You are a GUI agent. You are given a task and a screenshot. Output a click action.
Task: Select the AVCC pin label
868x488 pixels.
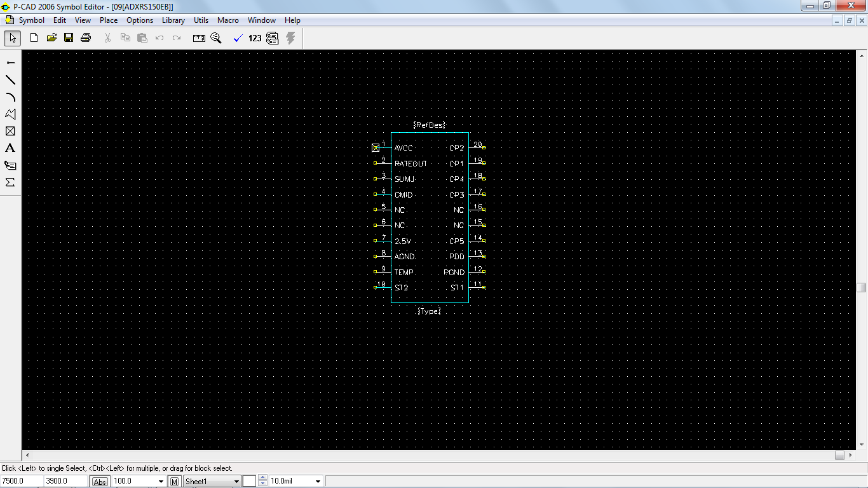[x=403, y=148]
